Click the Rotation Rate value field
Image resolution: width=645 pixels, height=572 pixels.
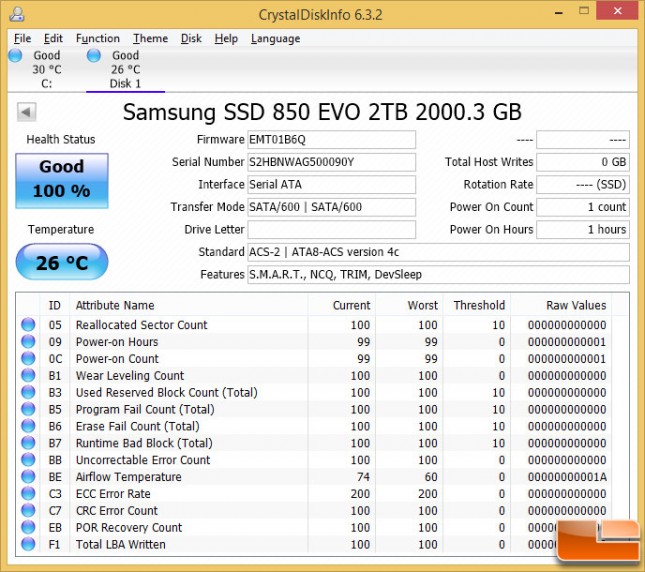(x=583, y=185)
